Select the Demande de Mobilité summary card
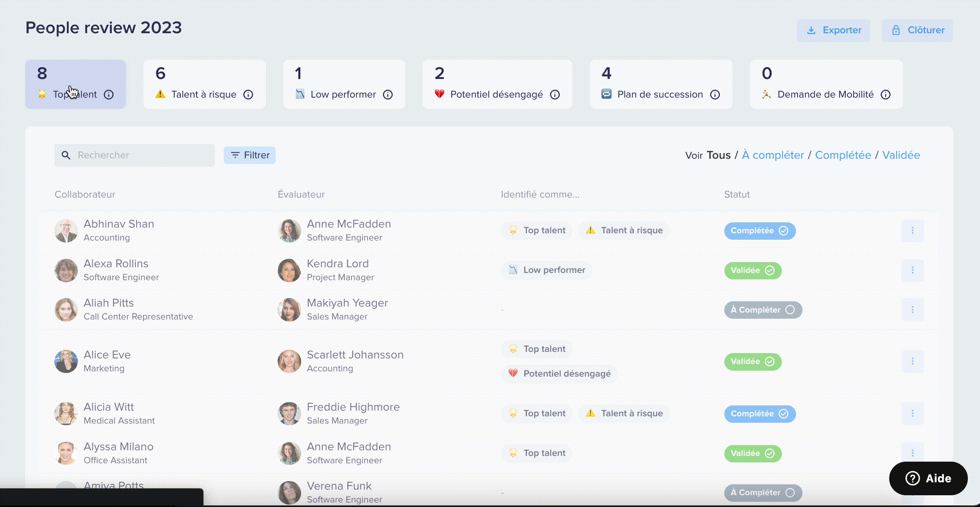This screenshot has width=980, height=507. tap(826, 84)
